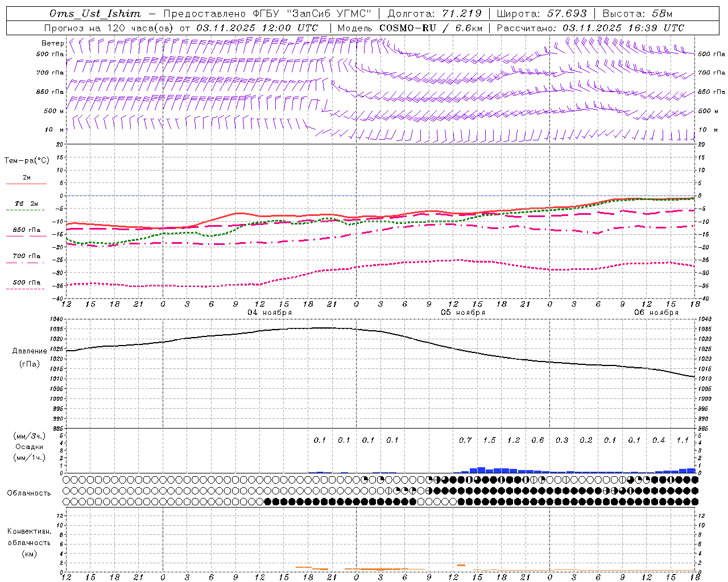Click the Td 2м dew point legend label
728x582 pixels.
pyautogui.click(x=27, y=203)
